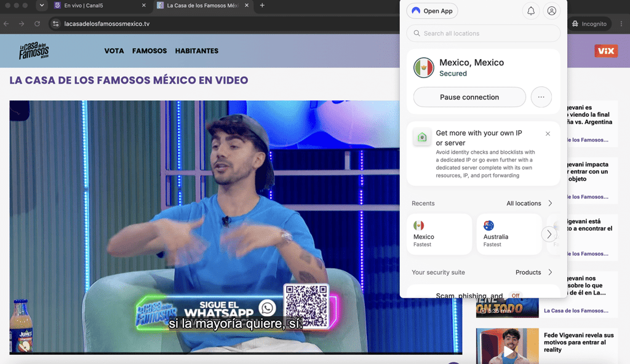Image resolution: width=630 pixels, height=364 pixels.
Task: Open the 5:35 min video thumbnail
Action: pos(507,308)
